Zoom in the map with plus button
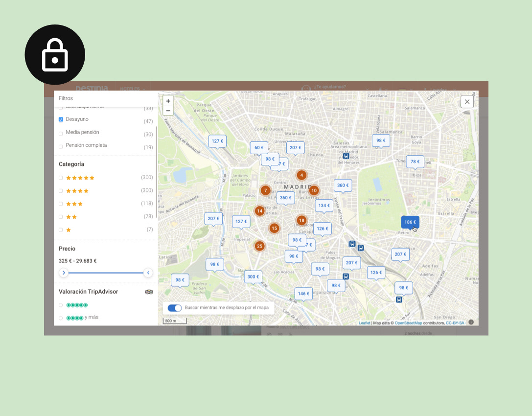 point(168,101)
